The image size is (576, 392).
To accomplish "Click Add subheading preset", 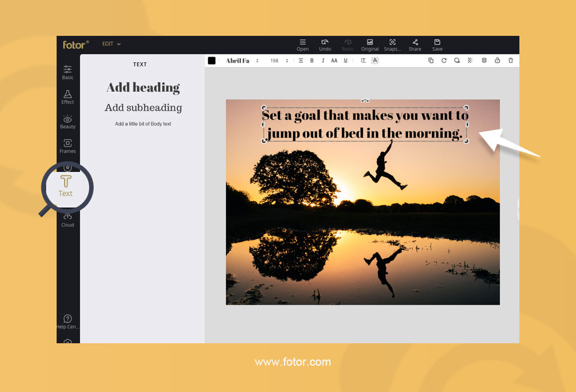I will (143, 108).
